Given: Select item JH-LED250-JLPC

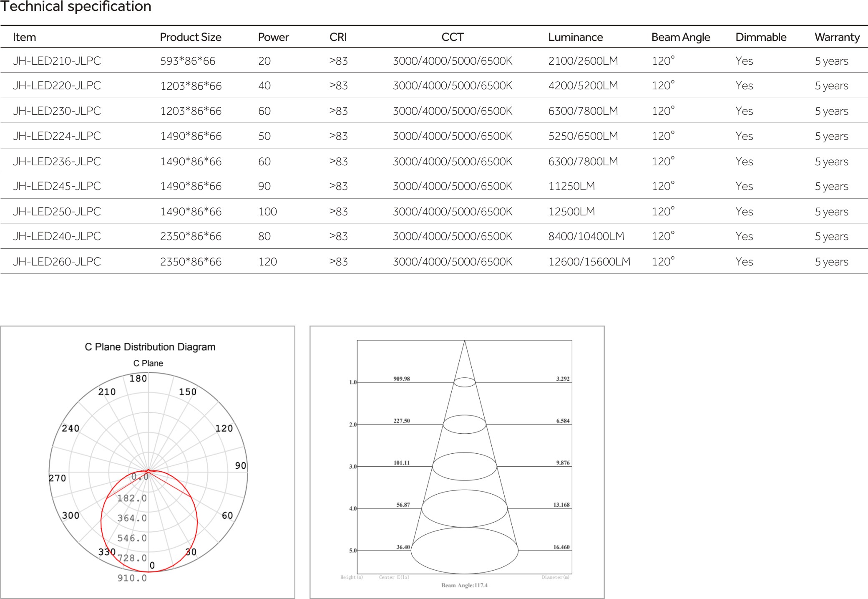Looking at the screenshot, I should tap(57, 212).
